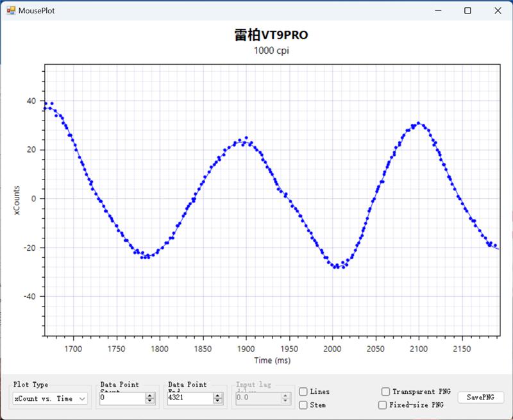Viewport: 513px width, 420px height.
Task: Open the Plot Type dropdown
Action: coord(51,399)
